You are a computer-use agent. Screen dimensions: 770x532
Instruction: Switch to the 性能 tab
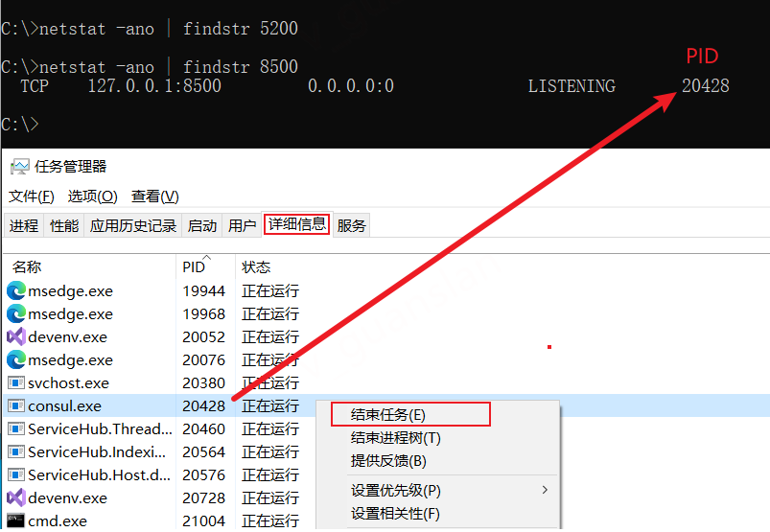tap(64, 226)
